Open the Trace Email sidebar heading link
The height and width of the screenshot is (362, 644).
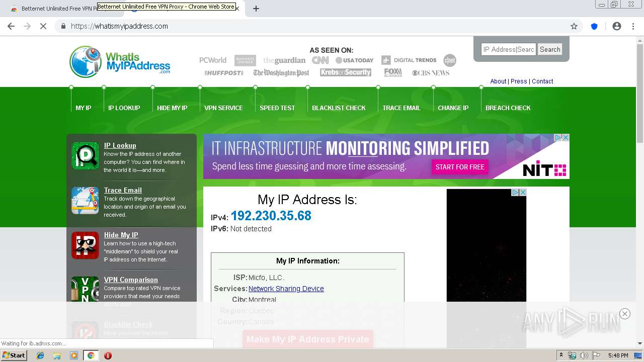[123, 190]
